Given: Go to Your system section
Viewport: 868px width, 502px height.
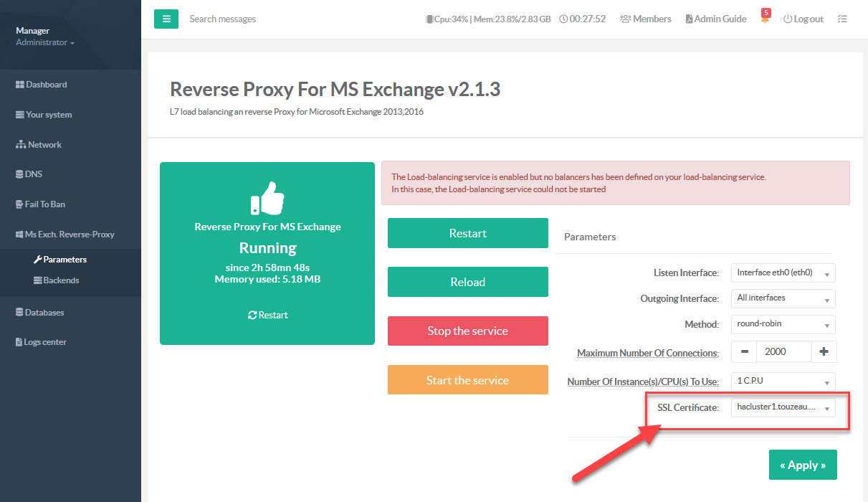Looking at the screenshot, I should click(44, 115).
